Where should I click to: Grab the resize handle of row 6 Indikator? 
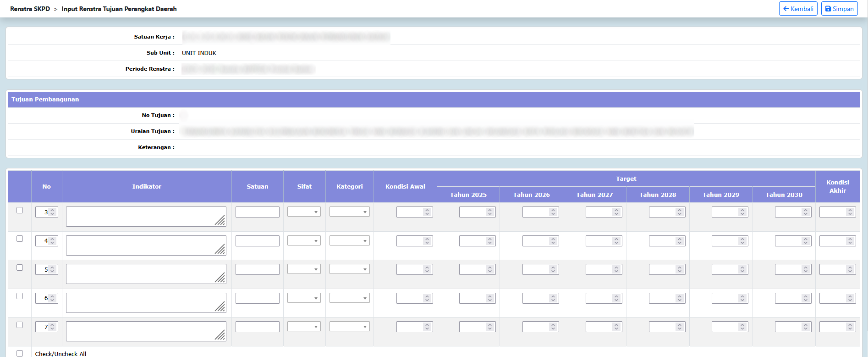coord(220,307)
